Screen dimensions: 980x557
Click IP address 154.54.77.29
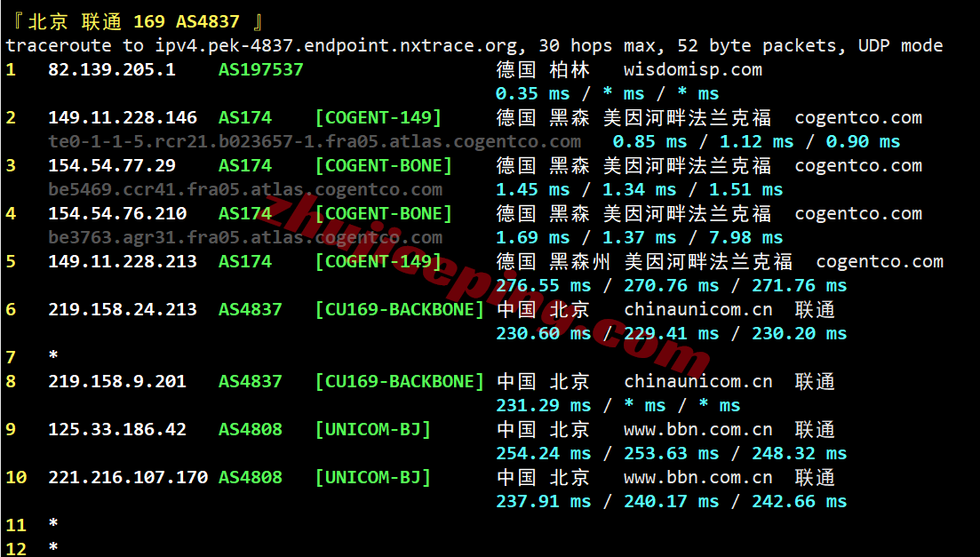(x=112, y=165)
